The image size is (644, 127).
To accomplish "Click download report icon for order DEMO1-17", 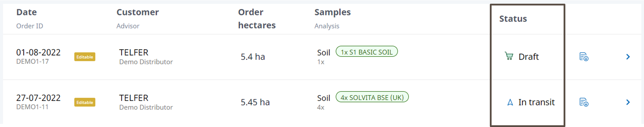I will pos(584,57).
